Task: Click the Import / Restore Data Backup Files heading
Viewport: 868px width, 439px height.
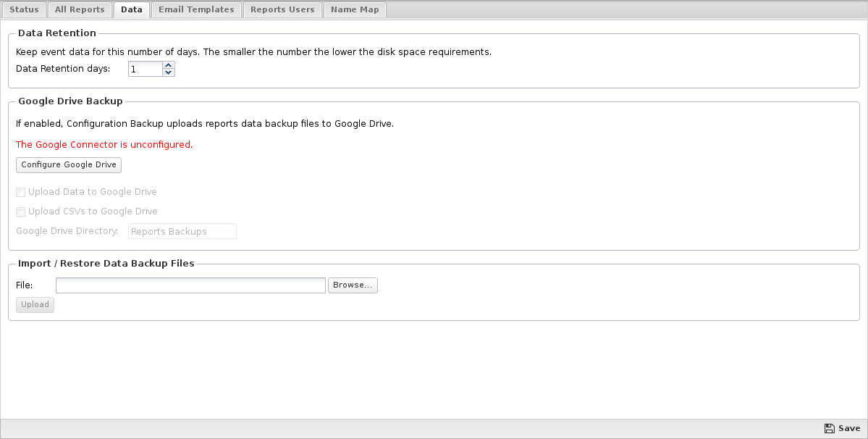Action: (x=106, y=264)
